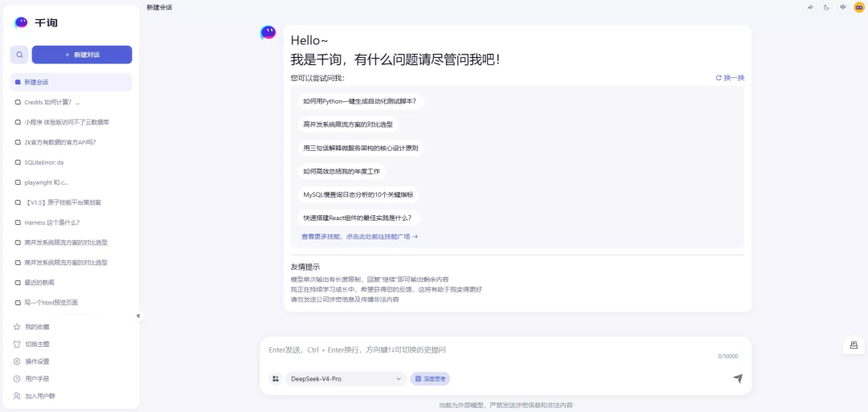Open the 'playwright 和 c...' conversation
This screenshot has width=868, height=412.
pyautogui.click(x=71, y=182)
